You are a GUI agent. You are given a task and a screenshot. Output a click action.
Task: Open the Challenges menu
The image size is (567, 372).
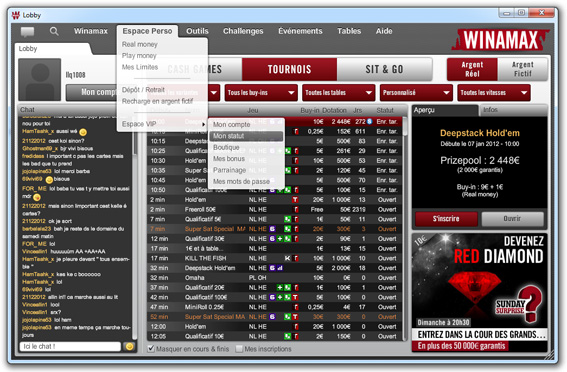(243, 31)
